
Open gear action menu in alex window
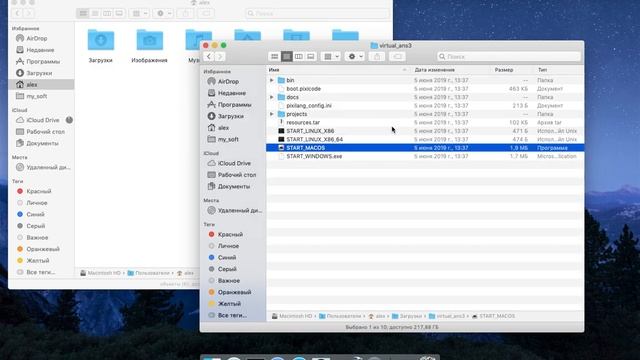tap(163, 13)
